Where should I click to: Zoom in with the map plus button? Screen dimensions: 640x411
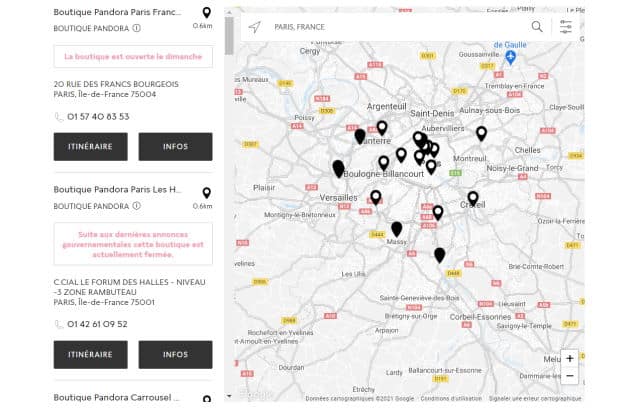tap(570, 358)
